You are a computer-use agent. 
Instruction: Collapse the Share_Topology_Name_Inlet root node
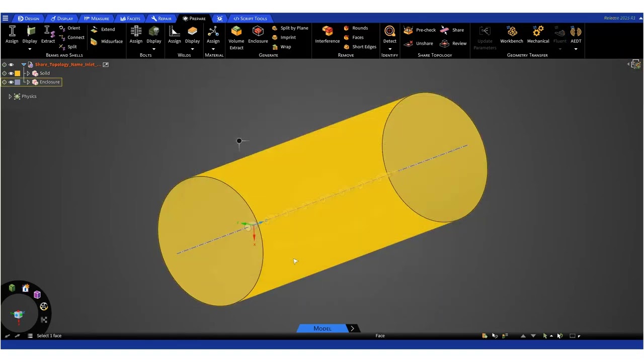(24, 65)
